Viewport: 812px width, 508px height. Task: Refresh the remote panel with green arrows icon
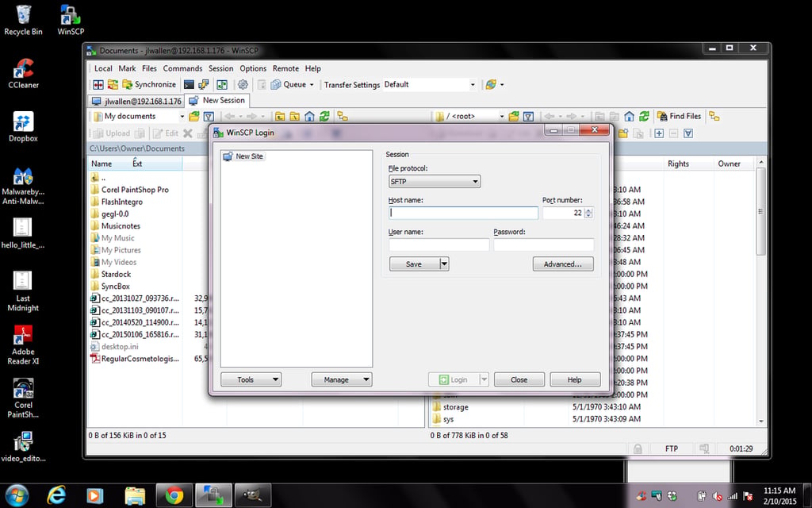pos(644,116)
